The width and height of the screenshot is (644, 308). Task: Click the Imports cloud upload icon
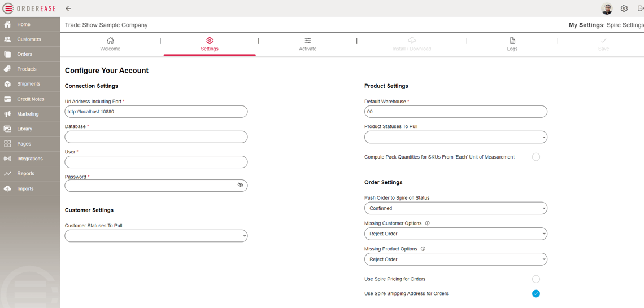7,188
